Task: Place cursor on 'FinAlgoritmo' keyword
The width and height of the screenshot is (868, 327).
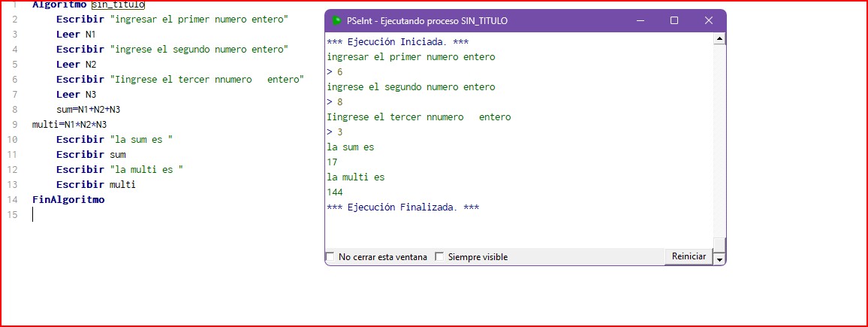Action: pyautogui.click(x=68, y=200)
